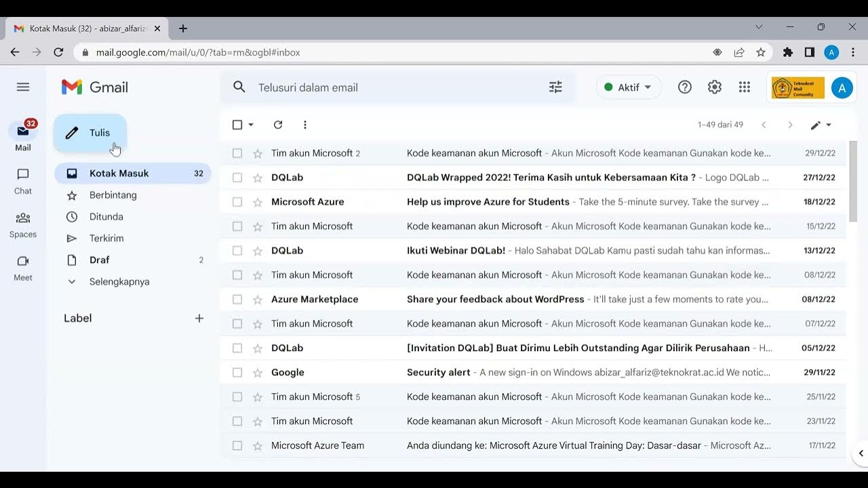This screenshot has width=868, height=488.
Task: Click the Telusuri dalam email search field
Action: click(x=397, y=87)
